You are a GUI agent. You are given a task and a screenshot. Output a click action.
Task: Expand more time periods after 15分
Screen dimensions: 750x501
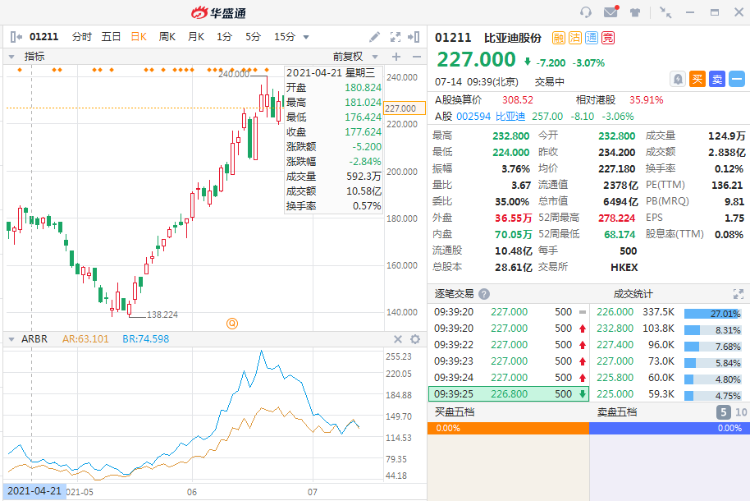(x=306, y=37)
